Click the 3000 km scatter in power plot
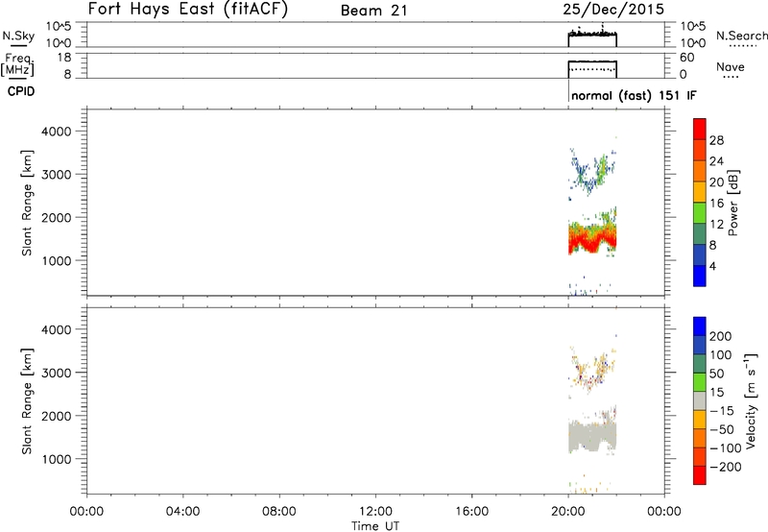The image size is (768, 532). tap(592, 173)
